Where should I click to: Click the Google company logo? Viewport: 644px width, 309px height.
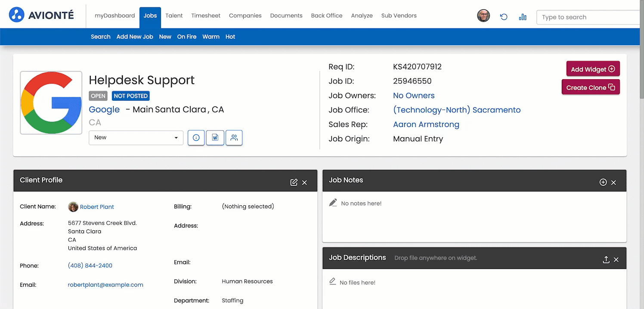point(51,103)
